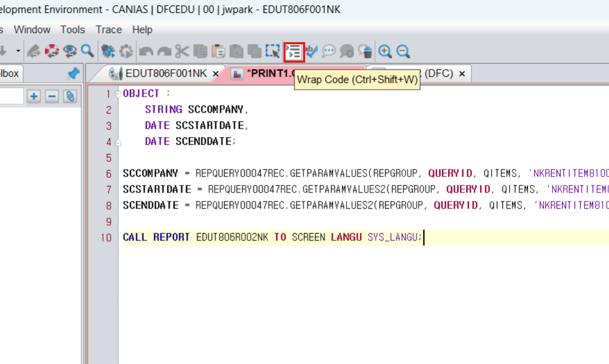Viewport: 609px width, 364px height.
Task: Open the small dropdown arrow in the toolbar
Action: 18,51
